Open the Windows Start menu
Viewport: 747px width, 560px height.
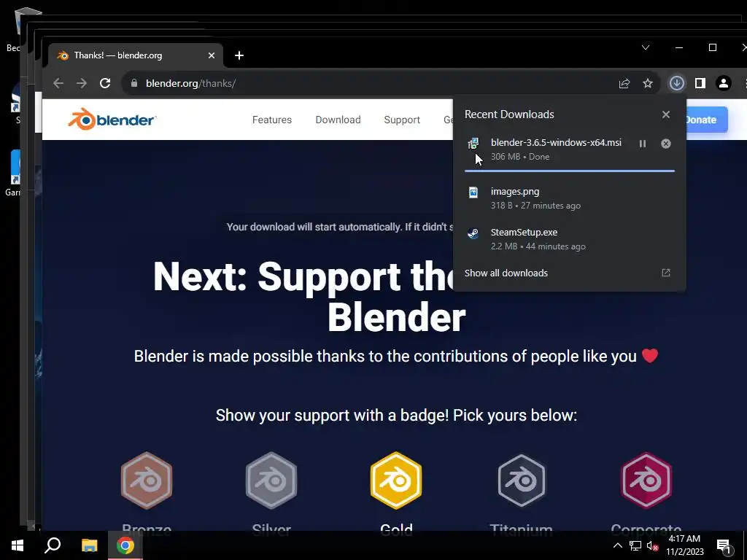[x=18, y=545]
